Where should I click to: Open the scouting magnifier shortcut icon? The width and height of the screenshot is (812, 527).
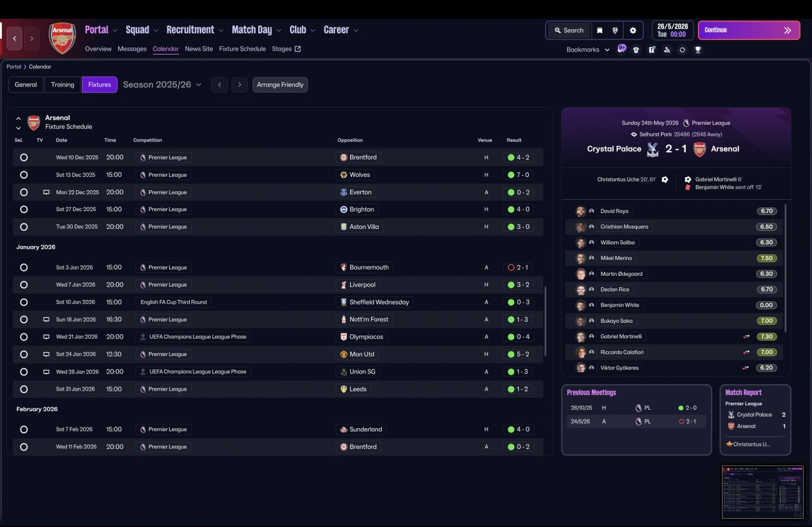[x=667, y=49]
